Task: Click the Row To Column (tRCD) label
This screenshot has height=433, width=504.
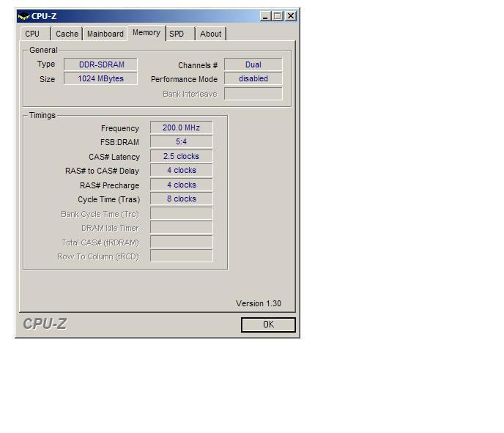Action: tap(98, 257)
